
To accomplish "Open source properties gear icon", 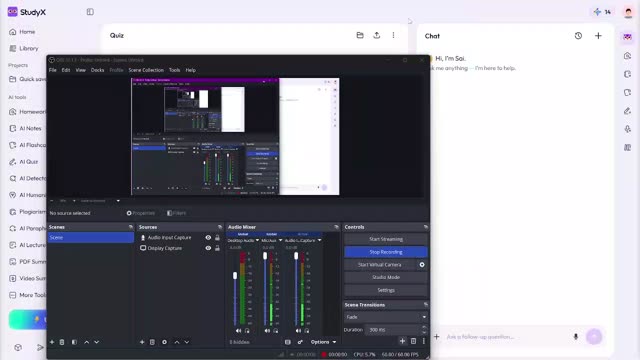I will click(164, 342).
